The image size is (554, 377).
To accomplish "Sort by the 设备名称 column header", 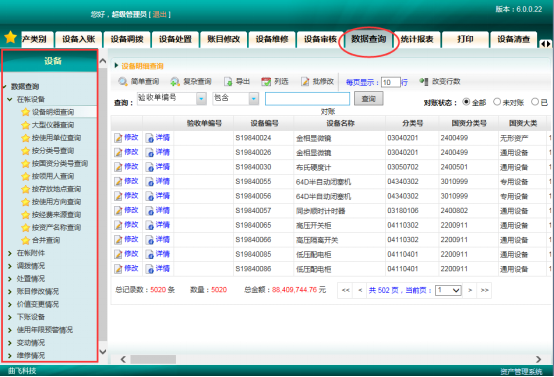I will point(340,123).
